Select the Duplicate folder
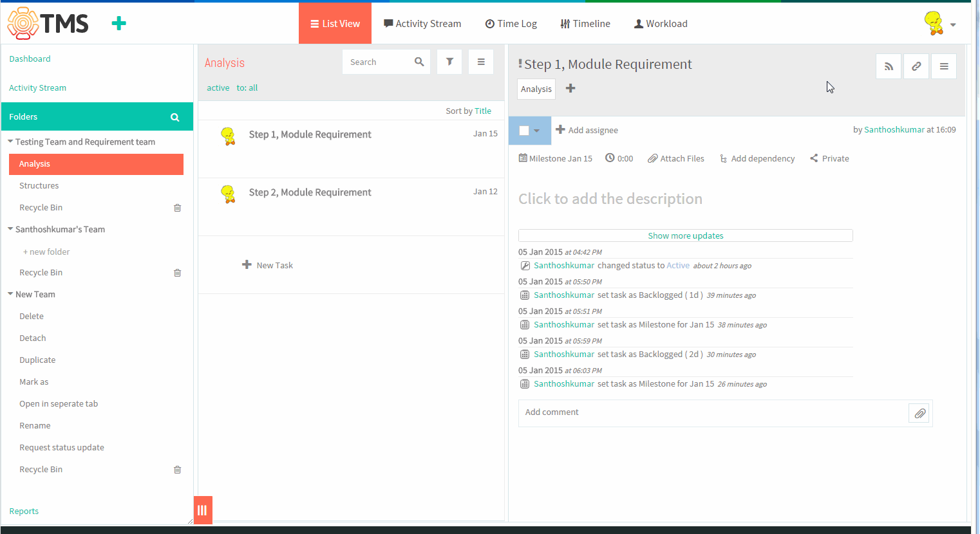980x534 pixels. click(x=37, y=360)
